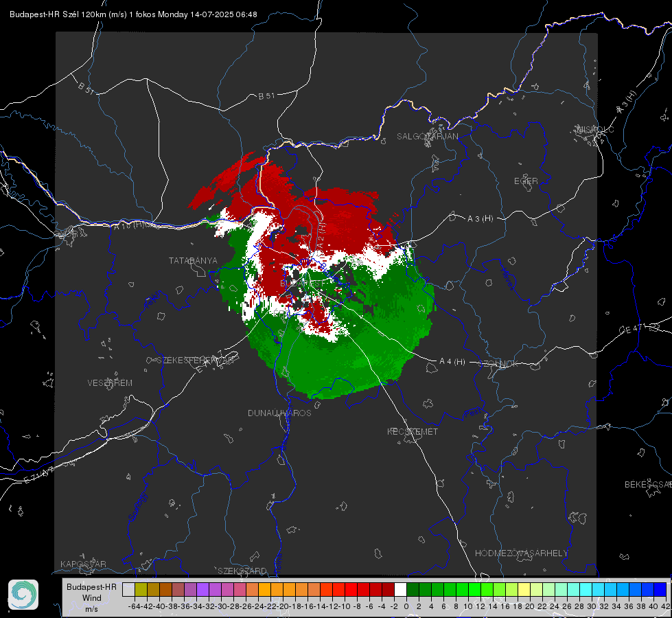Select the dark green swatch between 0 and 2

(x=413, y=590)
